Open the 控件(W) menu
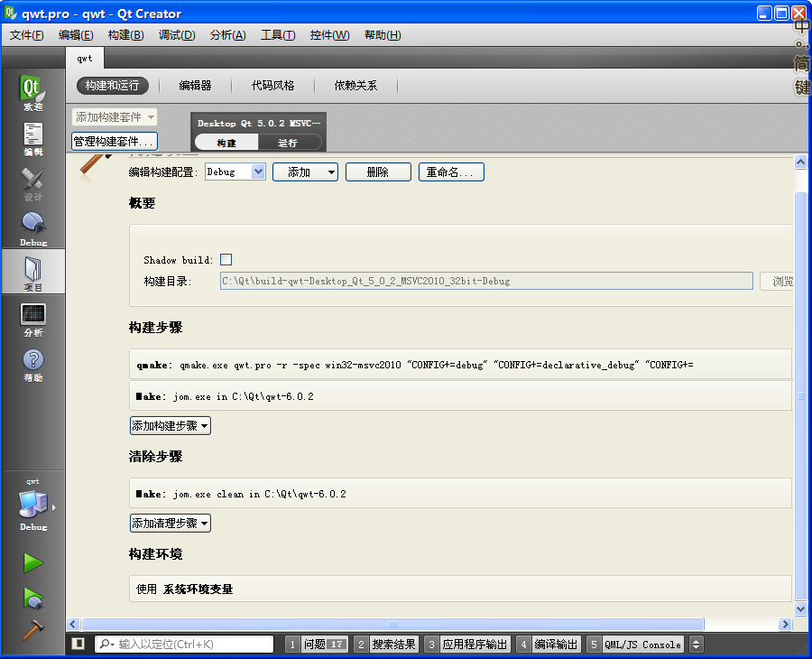The width and height of the screenshot is (812, 659). pos(330,35)
